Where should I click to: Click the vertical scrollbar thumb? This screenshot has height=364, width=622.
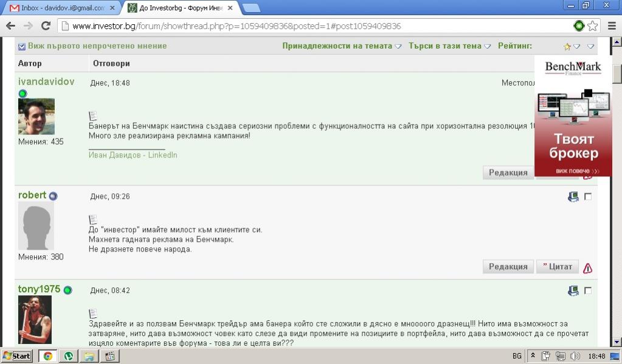pos(617,74)
